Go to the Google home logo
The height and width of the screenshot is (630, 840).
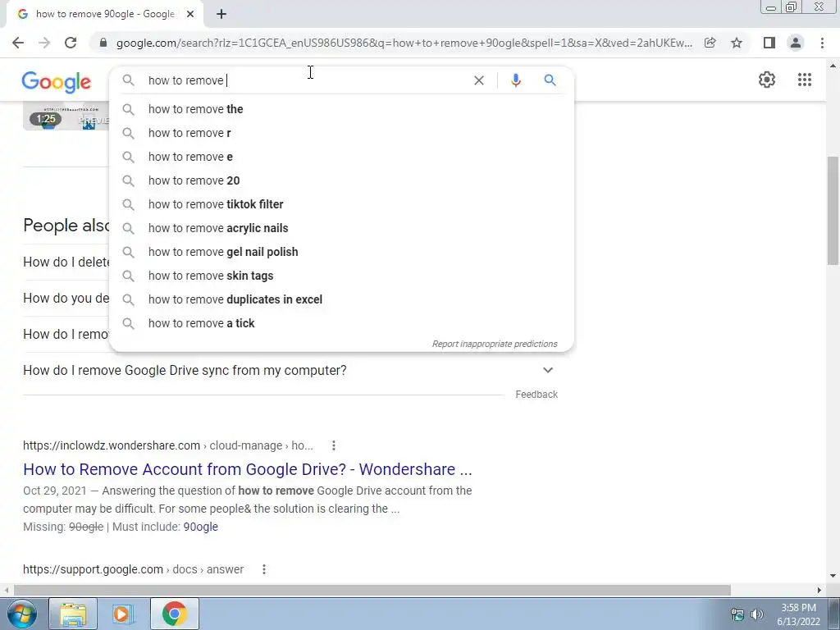point(57,81)
